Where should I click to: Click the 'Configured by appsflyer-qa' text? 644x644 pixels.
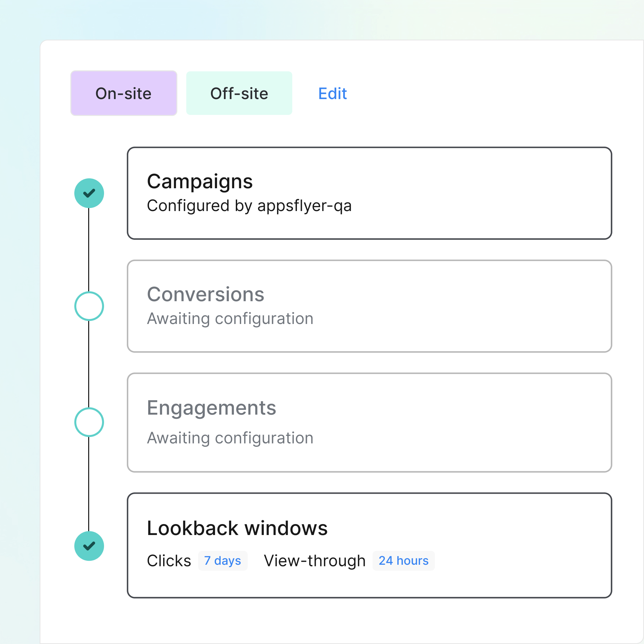249,206
